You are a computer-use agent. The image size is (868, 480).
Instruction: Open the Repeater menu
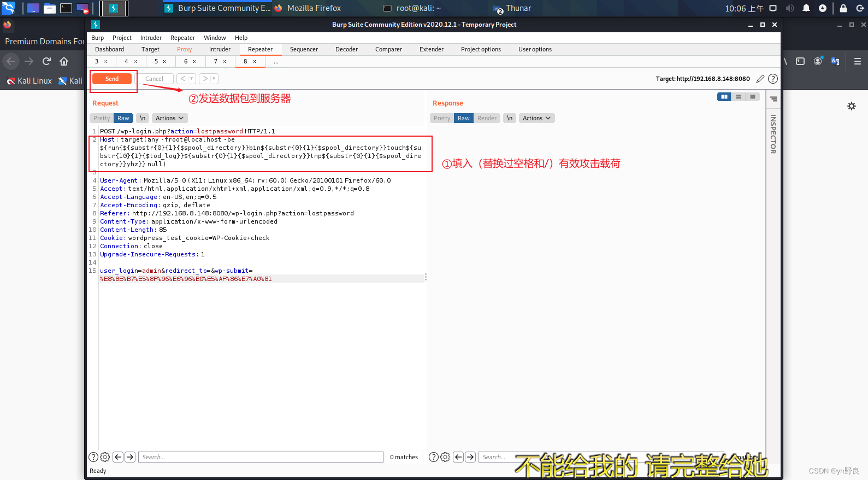[182, 38]
